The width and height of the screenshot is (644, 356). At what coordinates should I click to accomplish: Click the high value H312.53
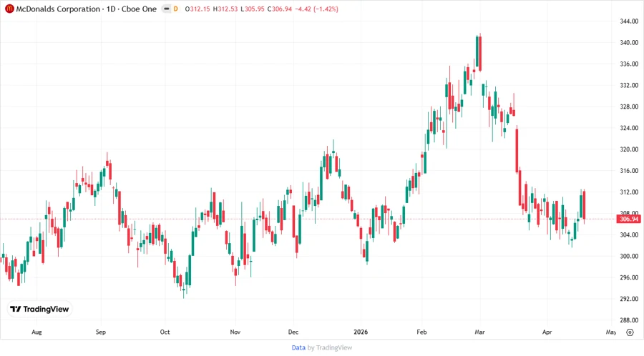225,9
